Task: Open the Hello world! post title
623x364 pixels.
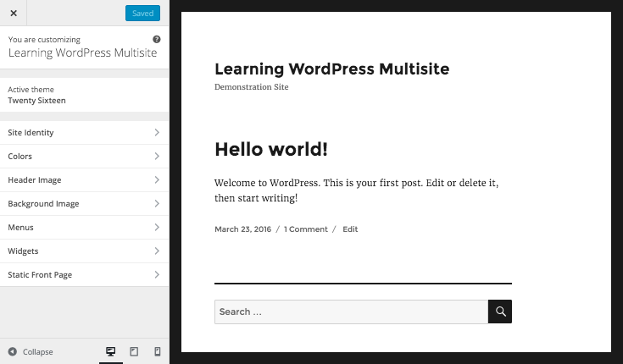Action: (270, 149)
